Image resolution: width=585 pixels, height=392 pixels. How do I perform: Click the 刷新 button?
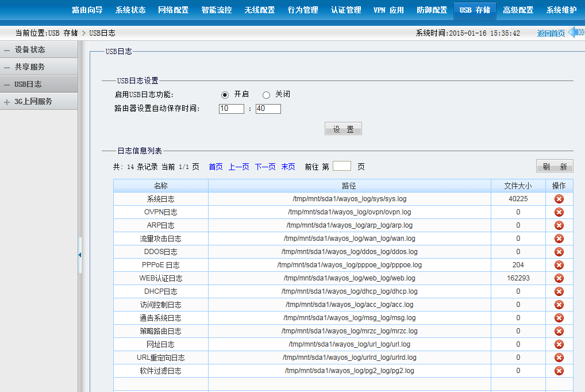click(555, 167)
